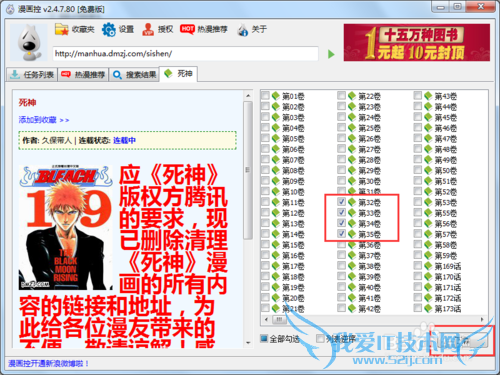Click the green book icon for 第10卷
The image size is (500, 375).
click(x=276, y=192)
